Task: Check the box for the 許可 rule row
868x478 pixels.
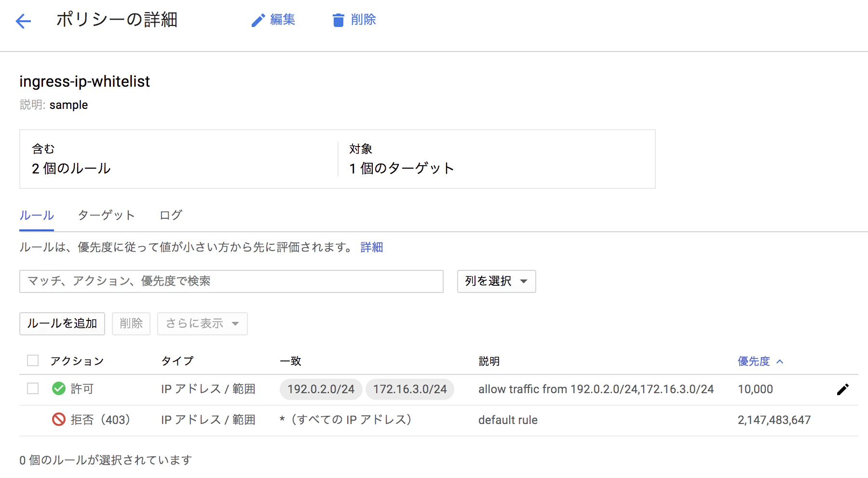Action: (33, 388)
